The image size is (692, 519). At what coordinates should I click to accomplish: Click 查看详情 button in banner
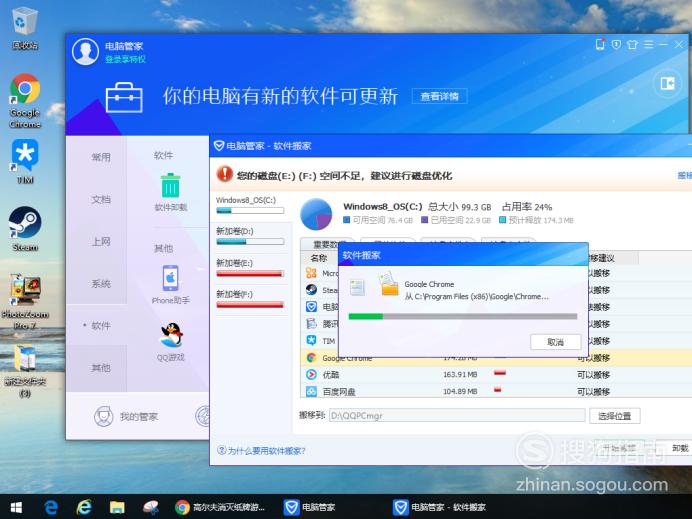pyautogui.click(x=439, y=96)
